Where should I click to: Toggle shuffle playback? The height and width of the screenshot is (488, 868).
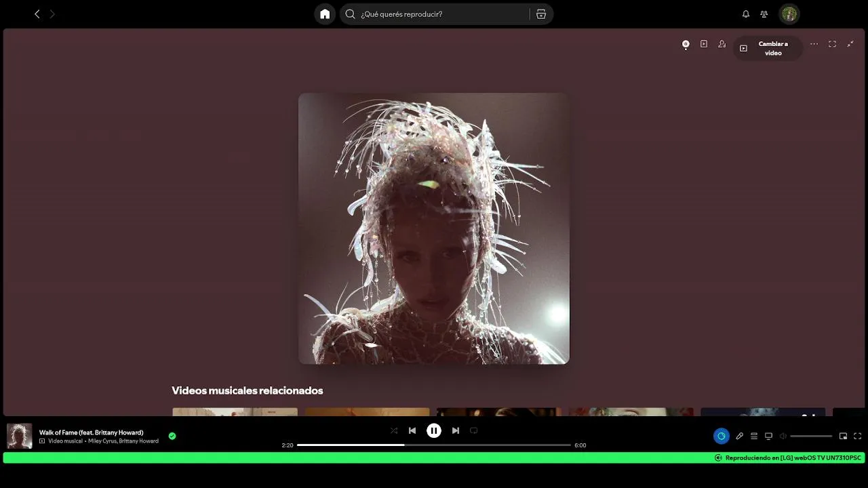tap(394, 430)
